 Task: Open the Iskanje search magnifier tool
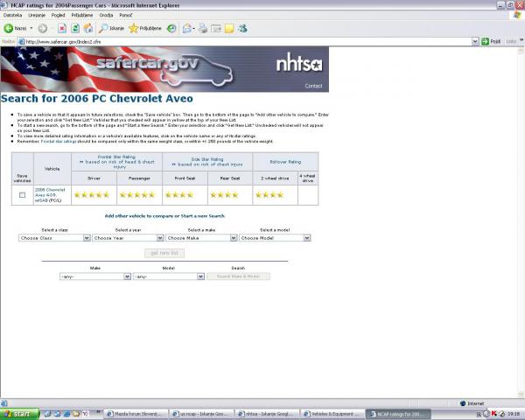(x=112, y=28)
